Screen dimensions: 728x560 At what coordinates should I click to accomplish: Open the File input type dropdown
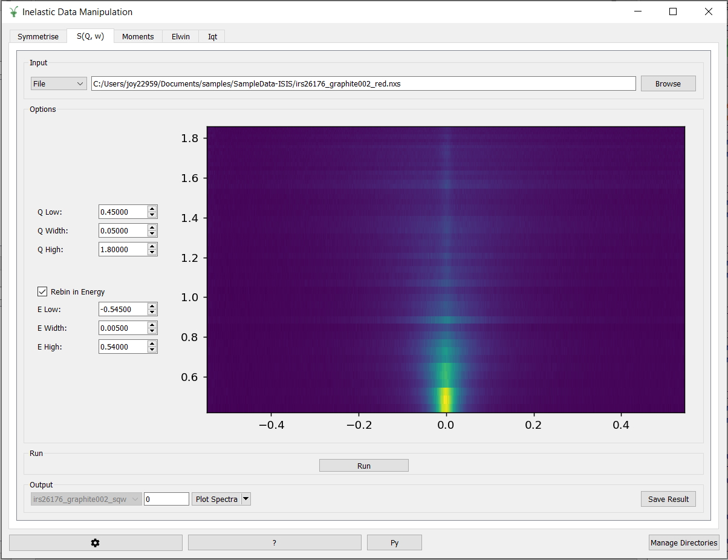(59, 84)
